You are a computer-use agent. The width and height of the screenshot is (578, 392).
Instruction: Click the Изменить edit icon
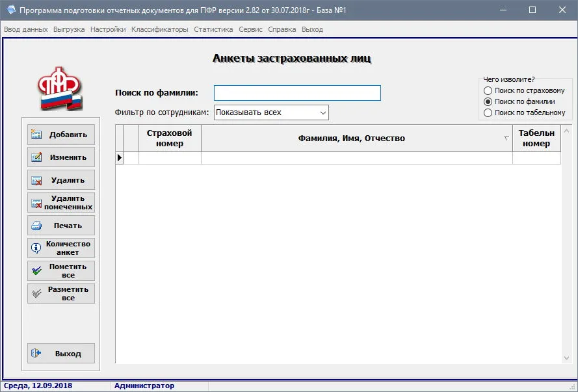[36, 157]
